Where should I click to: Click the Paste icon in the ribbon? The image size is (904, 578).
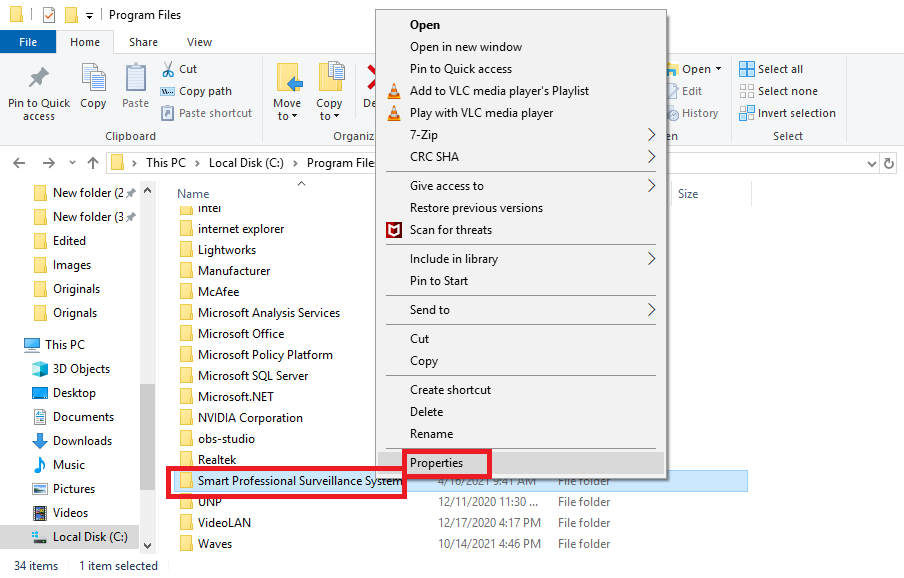tap(135, 80)
